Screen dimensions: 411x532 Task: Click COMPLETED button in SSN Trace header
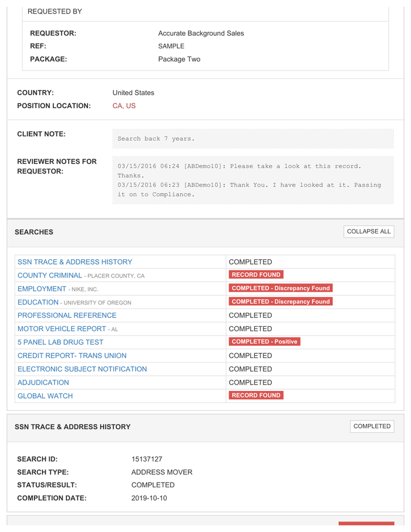pos(372,426)
